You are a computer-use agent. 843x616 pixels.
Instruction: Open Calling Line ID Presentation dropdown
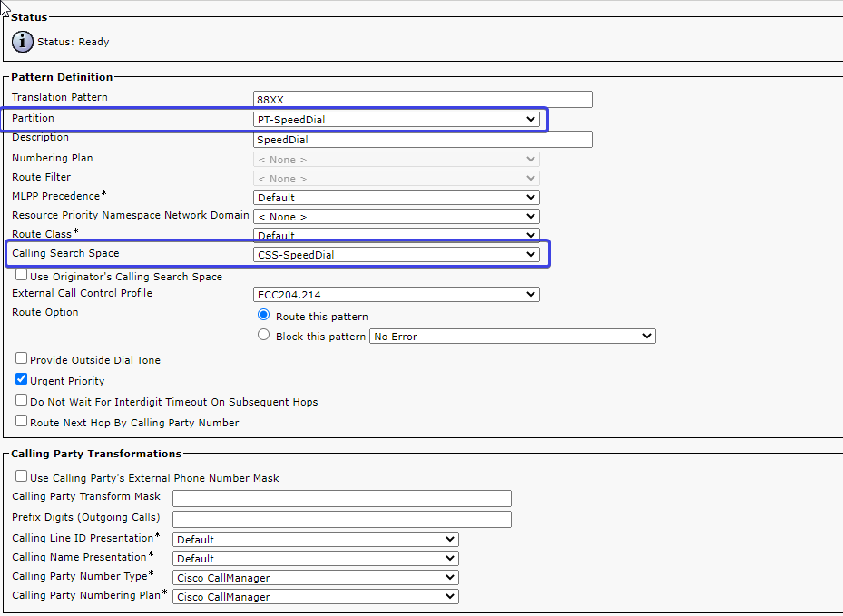tap(316, 540)
